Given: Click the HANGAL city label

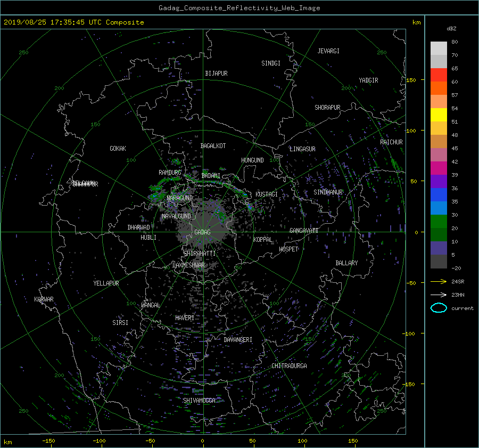Looking at the screenshot, I should coord(151,305).
